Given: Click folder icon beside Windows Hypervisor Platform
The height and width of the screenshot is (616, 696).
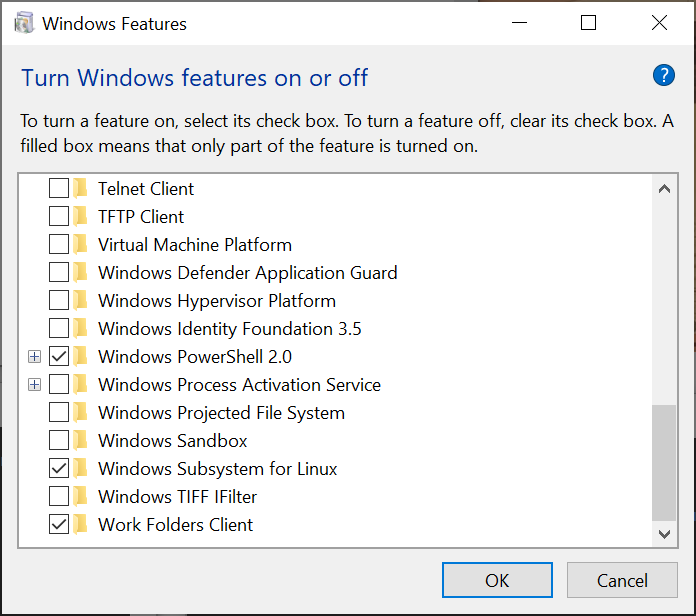Looking at the screenshot, I should coord(81,301).
